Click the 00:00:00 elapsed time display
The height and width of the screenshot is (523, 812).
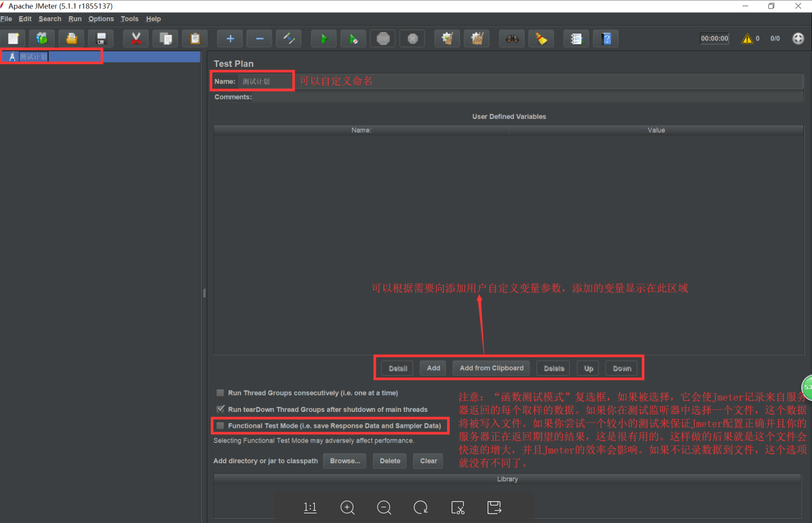(714, 38)
